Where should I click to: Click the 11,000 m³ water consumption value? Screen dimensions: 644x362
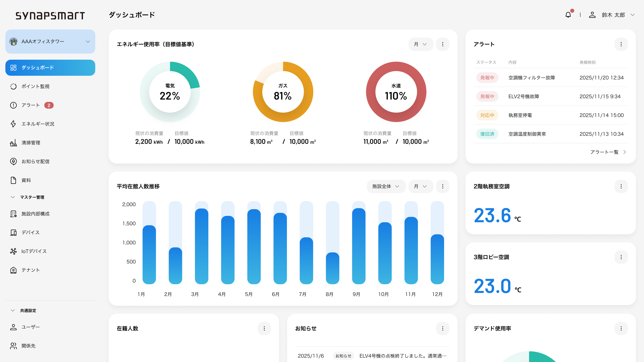[x=376, y=142]
